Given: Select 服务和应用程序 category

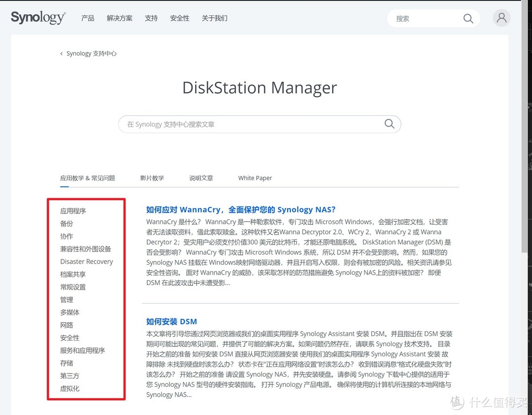Looking at the screenshot, I should click(82, 350).
